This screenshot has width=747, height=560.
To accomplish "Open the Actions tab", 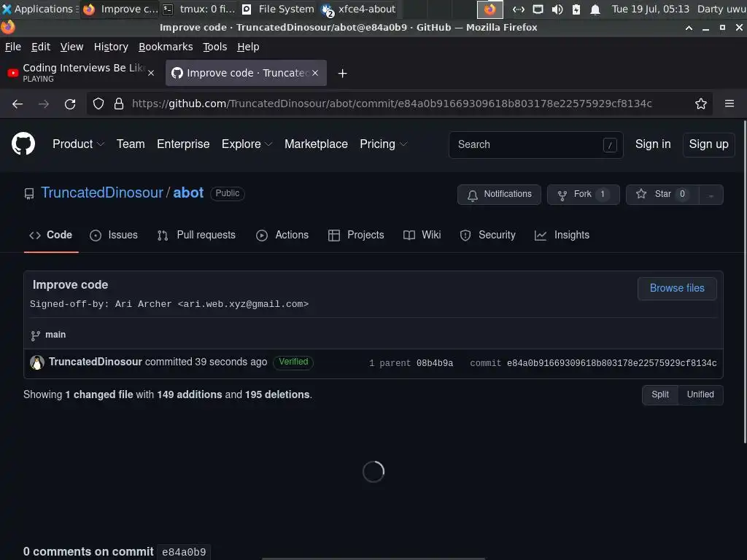I will (282, 235).
